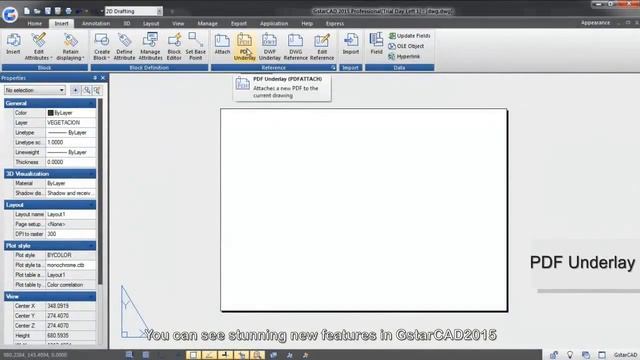Screen dimensions: 640x360
Task: Click Center X value 348.0915
Action: point(71,306)
